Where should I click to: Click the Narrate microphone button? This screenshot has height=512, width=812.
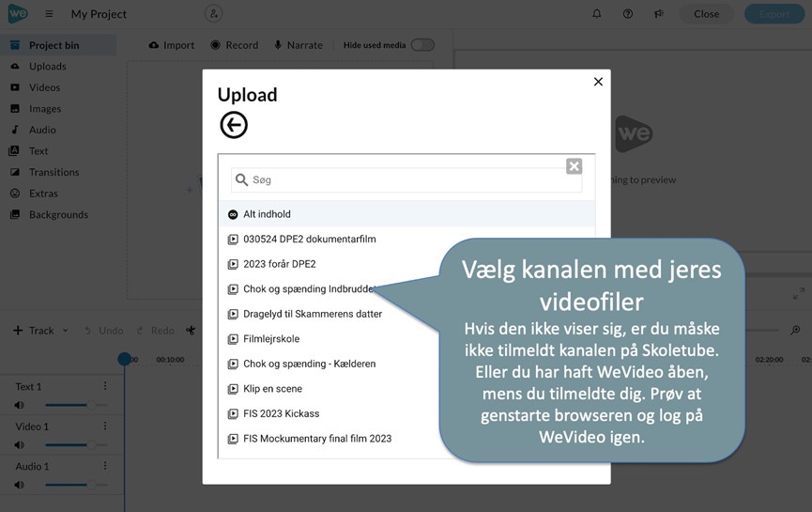pyautogui.click(x=299, y=45)
